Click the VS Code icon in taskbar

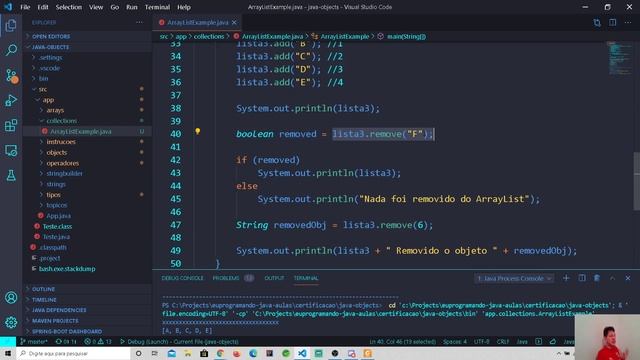click(302, 353)
